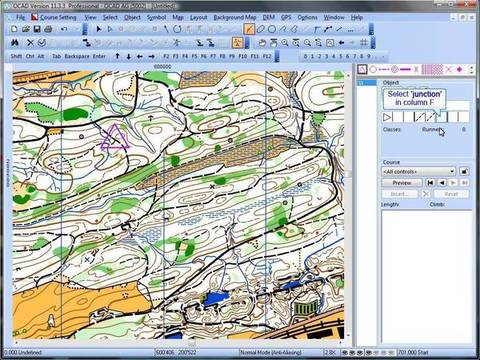Expand the symbol box scroll arrows
This screenshot has width=480, height=360.
click(x=471, y=69)
